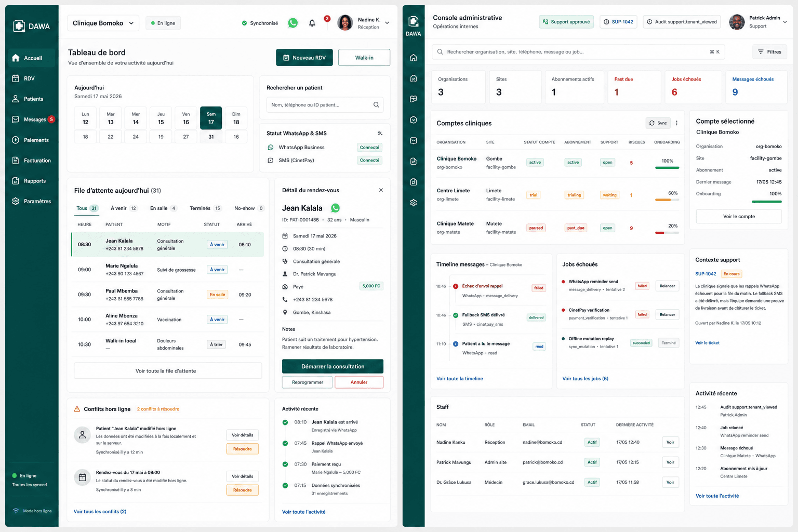The height and width of the screenshot is (532, 798).
Task: Click Patrick Admin's profile avatar
Action: click(x=737, y=22)
